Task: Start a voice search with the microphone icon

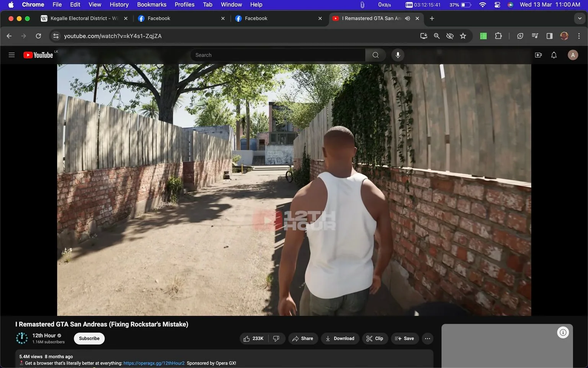Action: pos(398,55)
